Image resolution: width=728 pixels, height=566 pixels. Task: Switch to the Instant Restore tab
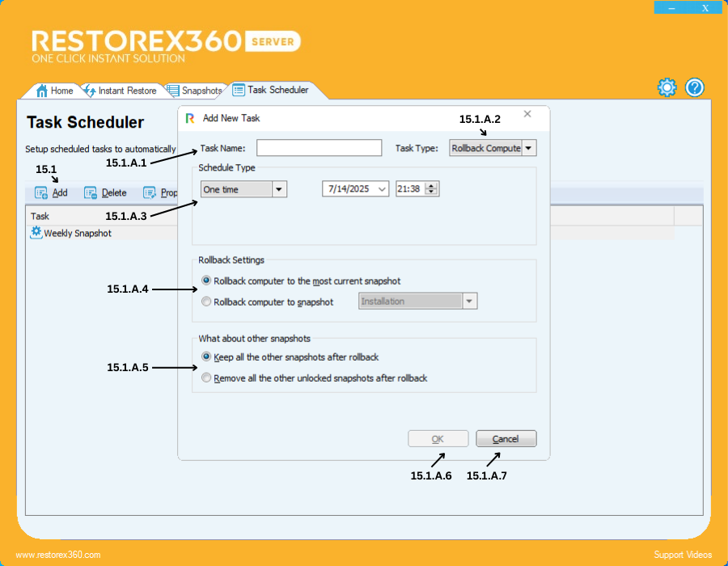(x=121, y=91)
